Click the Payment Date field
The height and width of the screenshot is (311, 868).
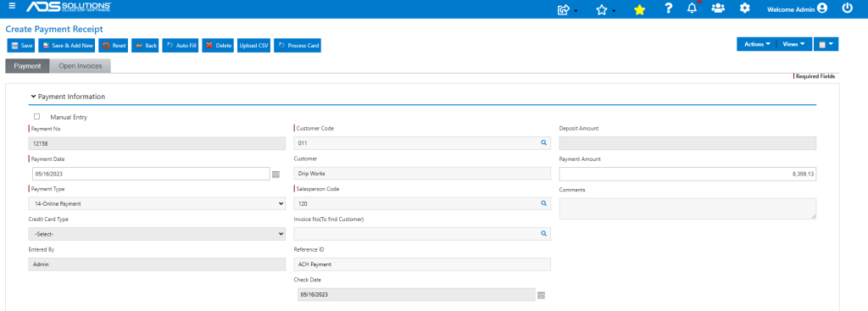point(151,174)
